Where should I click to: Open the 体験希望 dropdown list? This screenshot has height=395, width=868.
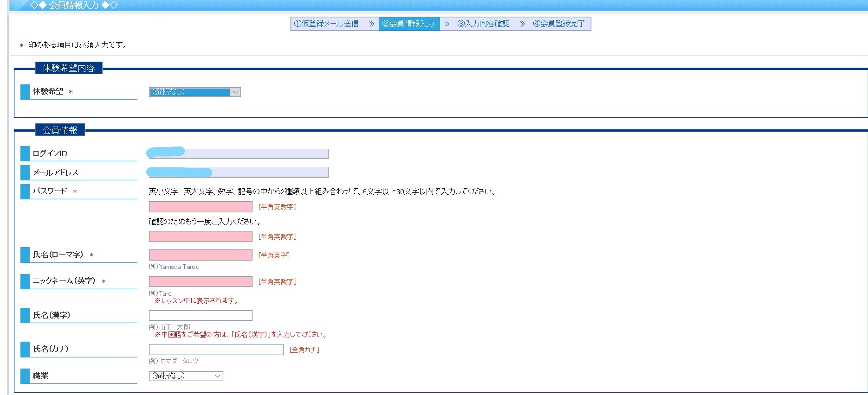coord(194,92)
